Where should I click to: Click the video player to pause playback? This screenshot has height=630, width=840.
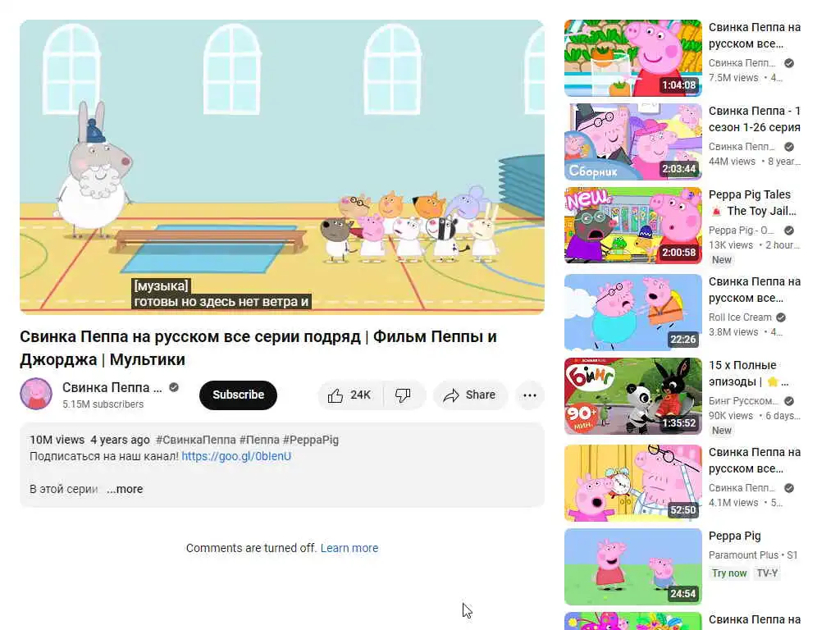click(282, 167)
